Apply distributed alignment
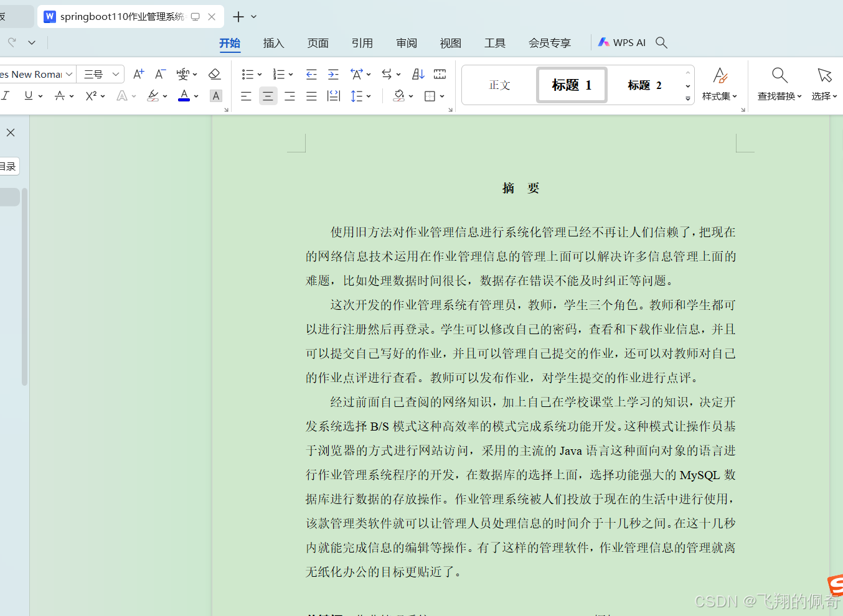This screenshot has height=616, width=843. tap(334, 96)
